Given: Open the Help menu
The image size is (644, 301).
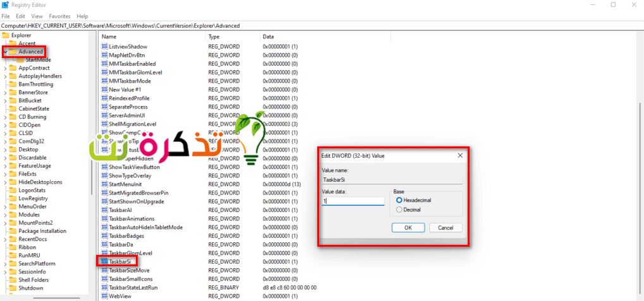Looking at the screenshot, I should (x=82, y=16).
